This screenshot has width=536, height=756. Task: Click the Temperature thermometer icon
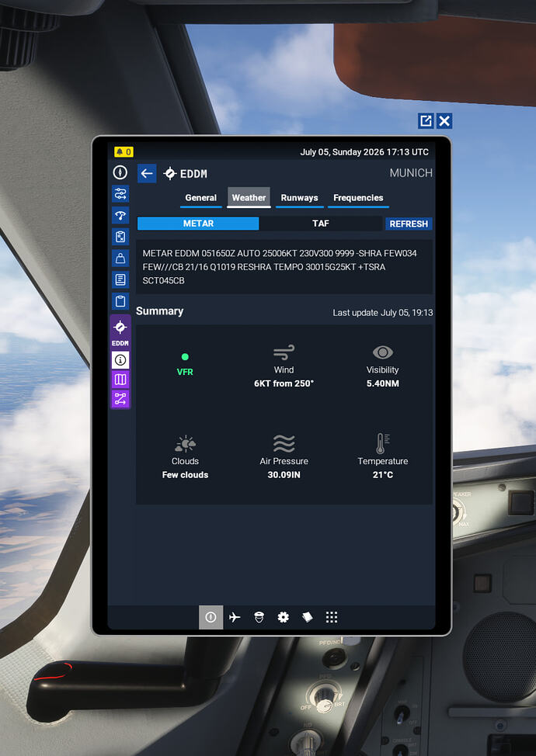[x=383, y=443]
